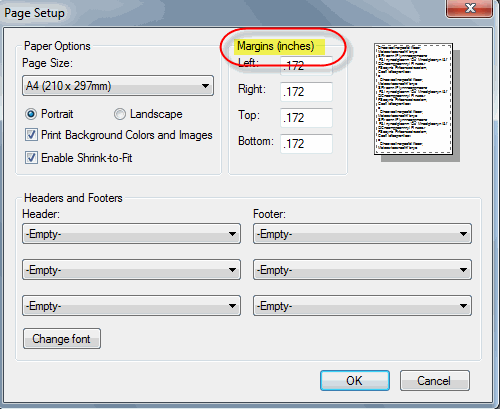The width and height of the screenshot is (500, 409).
Task: Expand the first Header dropdown
Action: pyautogui.click(x=131, y=234)
